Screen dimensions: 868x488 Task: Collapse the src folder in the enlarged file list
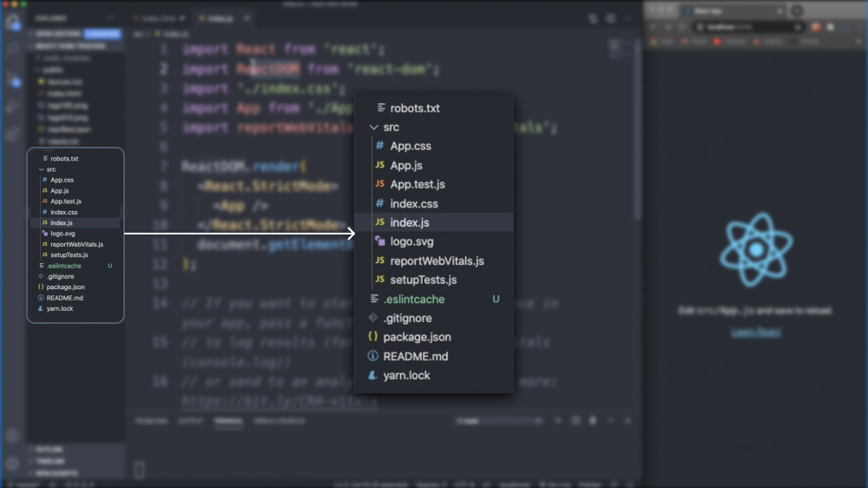point(375,128)
